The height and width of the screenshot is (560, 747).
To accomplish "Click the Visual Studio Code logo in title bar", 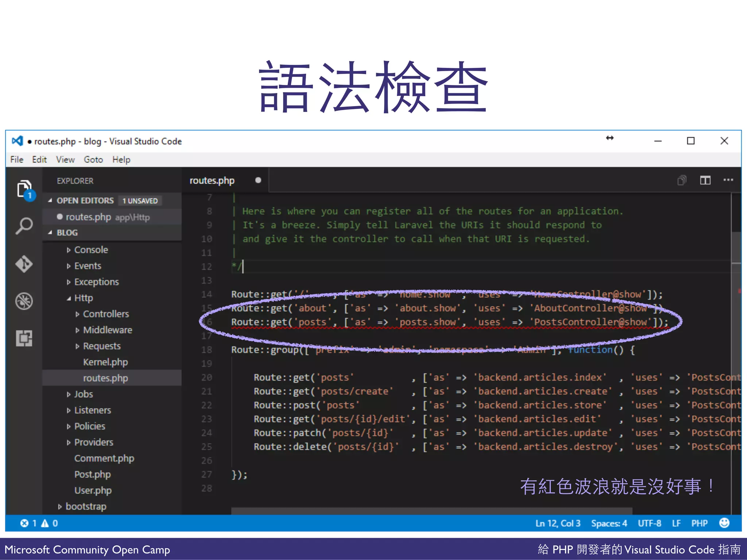I will coord(17,141).
